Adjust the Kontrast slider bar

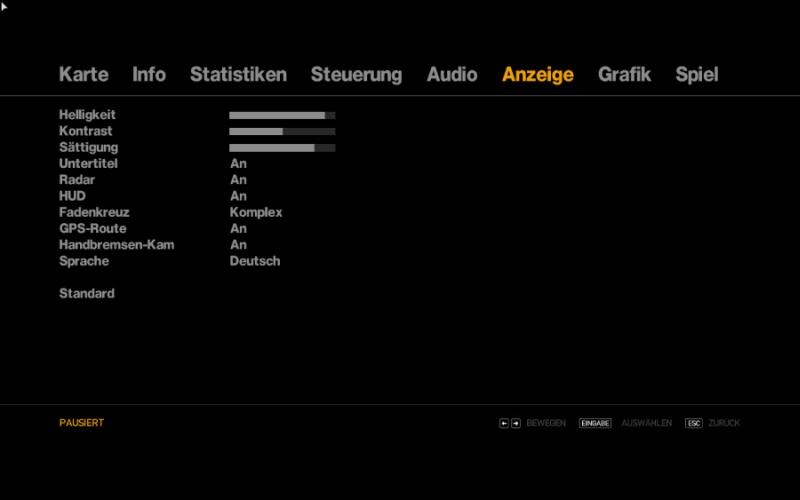tap(282, 132)
